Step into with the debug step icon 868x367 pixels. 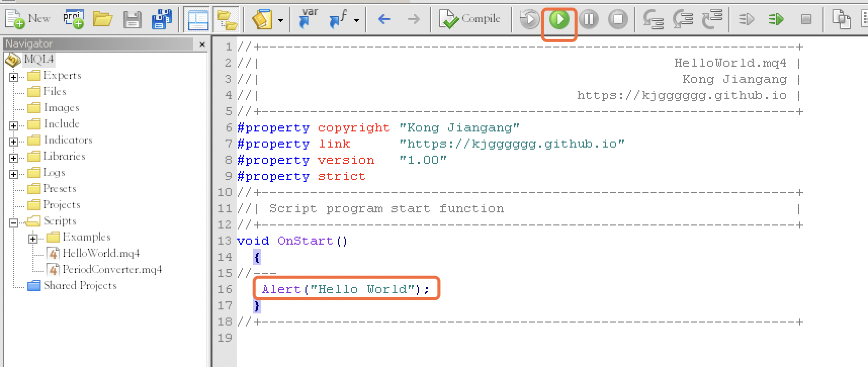[653, 20]
